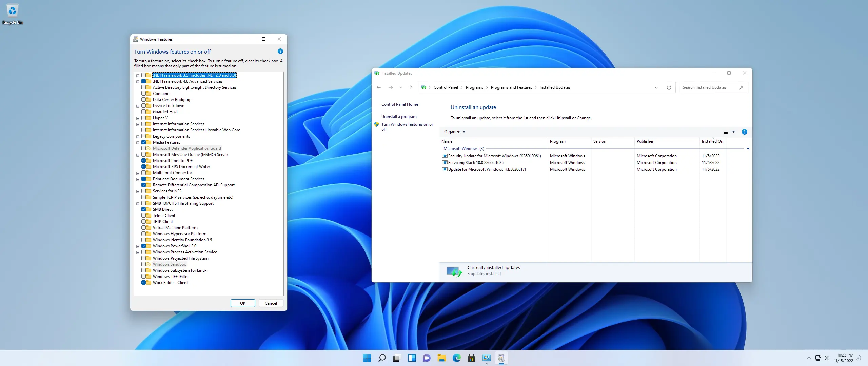This screenshot has width=868, height=366.
Task: Expand the Hyper-V feature tree node
Action: coord(138,118)
